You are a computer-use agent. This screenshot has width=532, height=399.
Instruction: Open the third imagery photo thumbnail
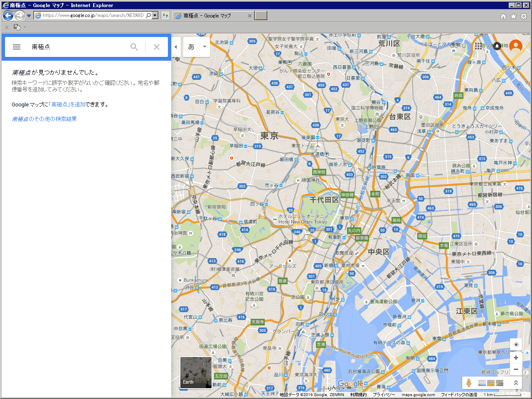click(500, 383)
